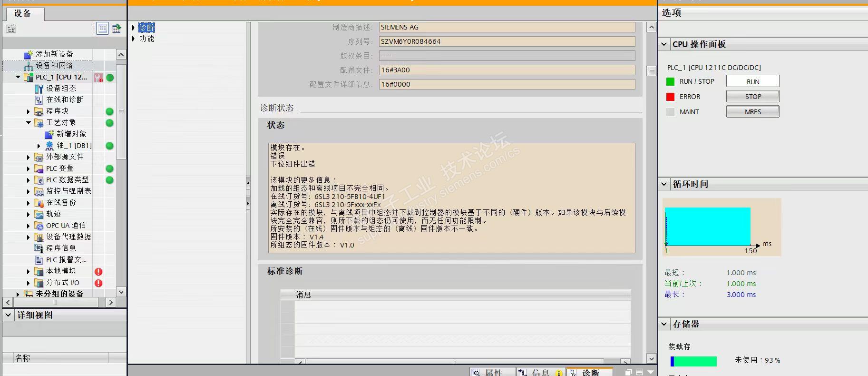
Task: Click the list view icon in tree toolbar
Action: pos(102,29)
